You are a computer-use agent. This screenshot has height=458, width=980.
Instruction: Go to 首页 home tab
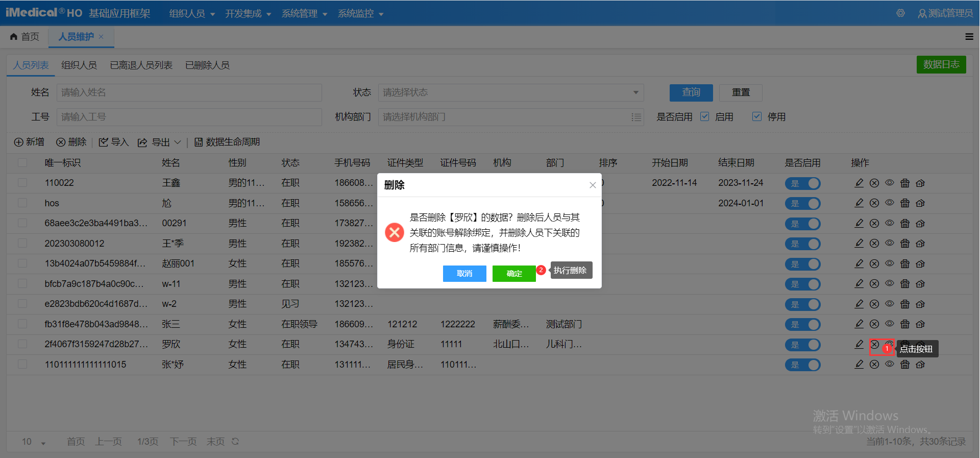click(25, 37)
